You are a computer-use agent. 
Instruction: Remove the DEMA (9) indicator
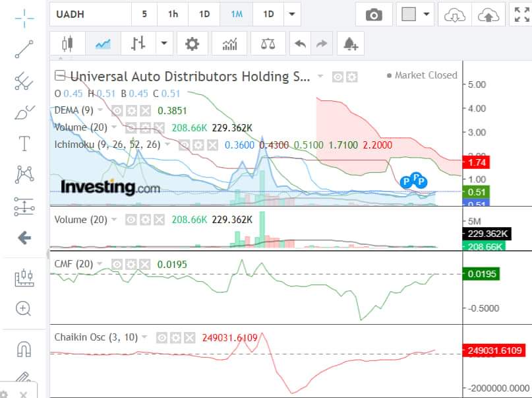point(146,111)
